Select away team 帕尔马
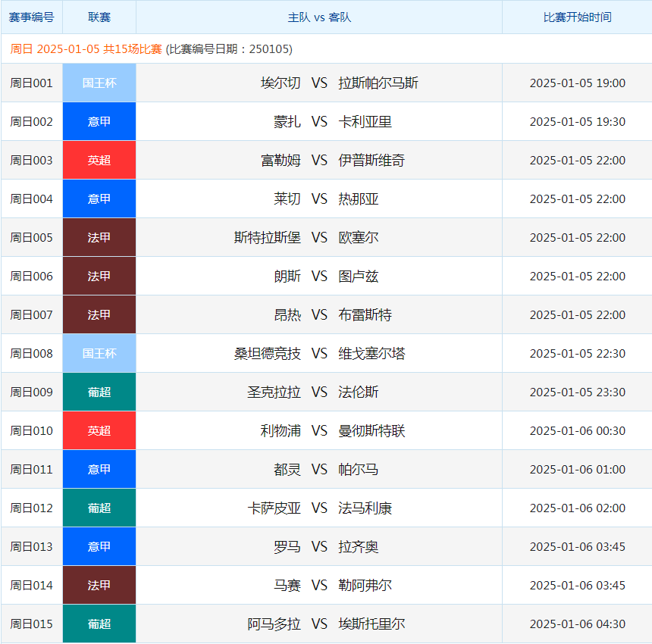652x644 pixels. (x=359, y=470)
